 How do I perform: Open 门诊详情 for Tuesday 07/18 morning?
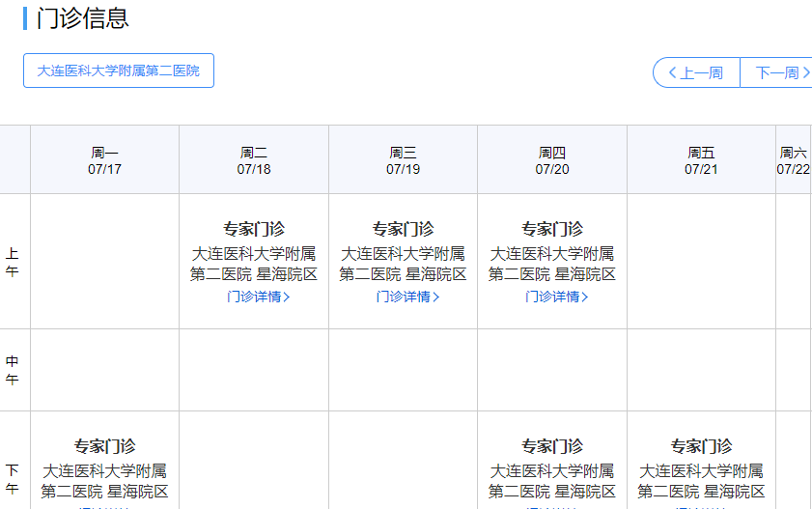click(254, 297)
